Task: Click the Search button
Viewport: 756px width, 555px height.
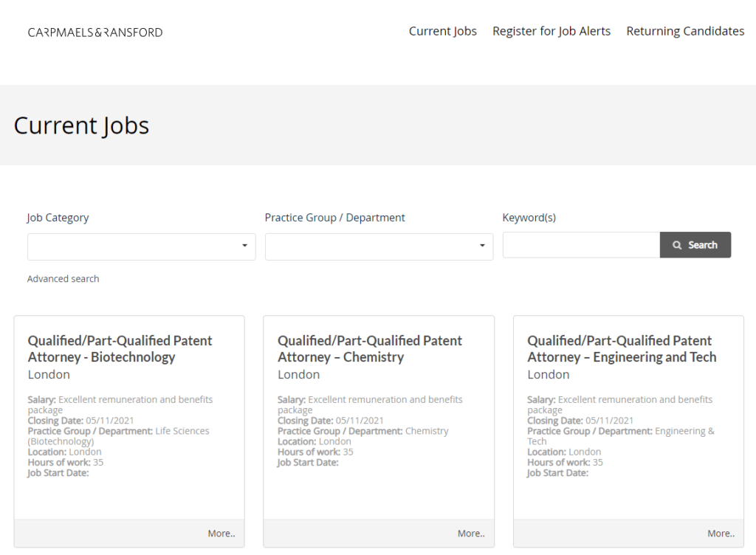Action: pos(695,244)
